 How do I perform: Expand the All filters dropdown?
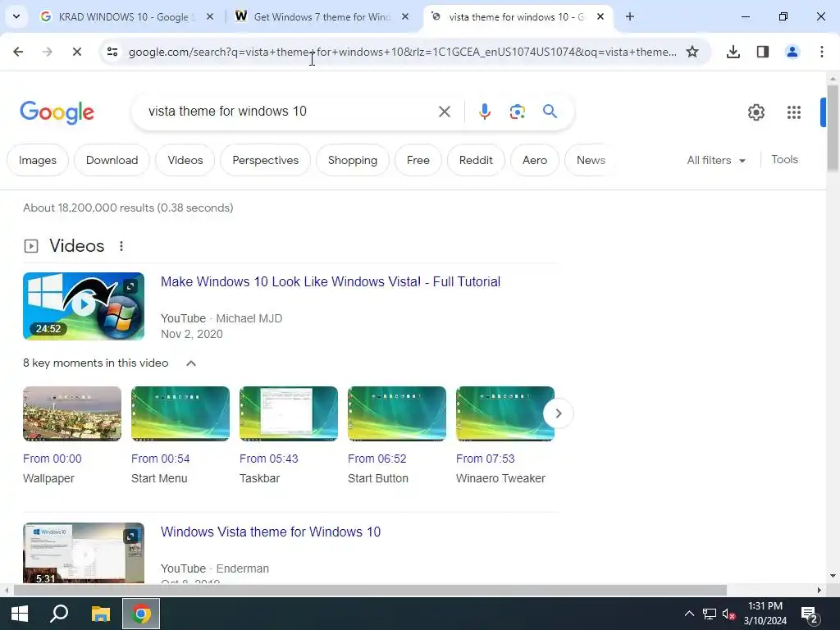pos(716,160)
